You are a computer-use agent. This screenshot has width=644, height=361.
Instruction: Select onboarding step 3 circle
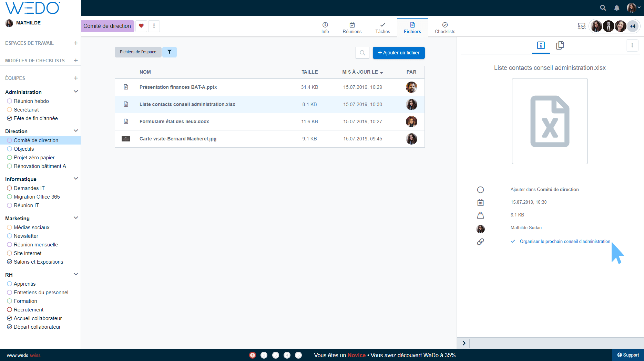pyautogui.click(x=276, y=355)
